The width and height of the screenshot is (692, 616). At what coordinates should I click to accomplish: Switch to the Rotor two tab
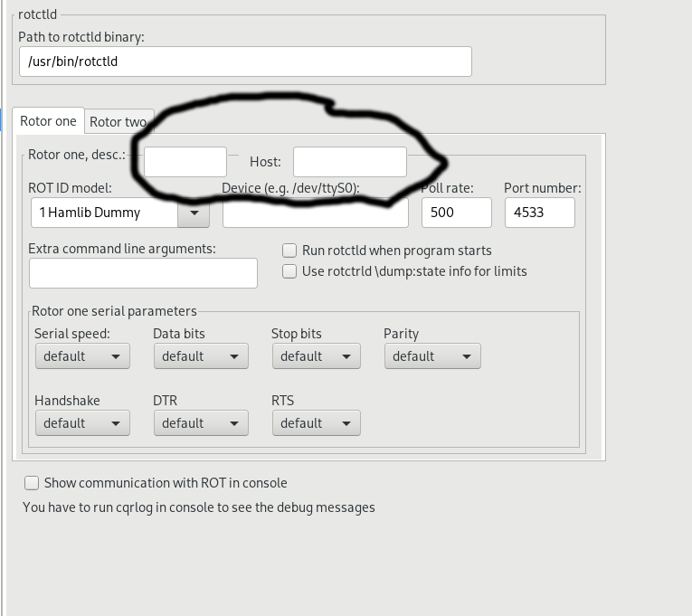tap(118, 122)
